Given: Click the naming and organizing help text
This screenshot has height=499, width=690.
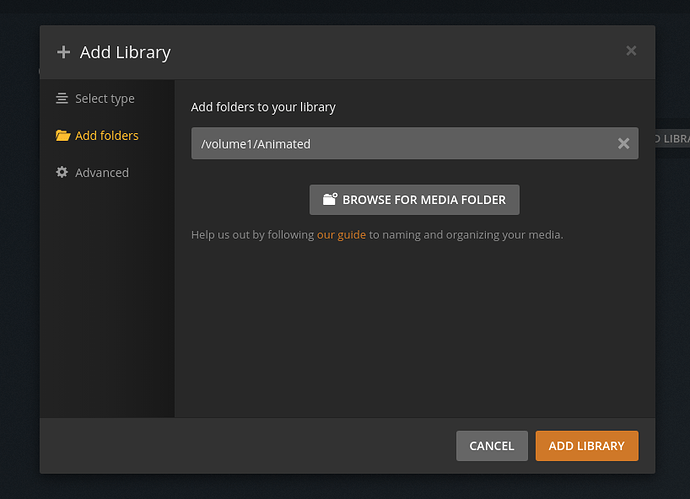Looking at the screenshot, I should (466, 235).
